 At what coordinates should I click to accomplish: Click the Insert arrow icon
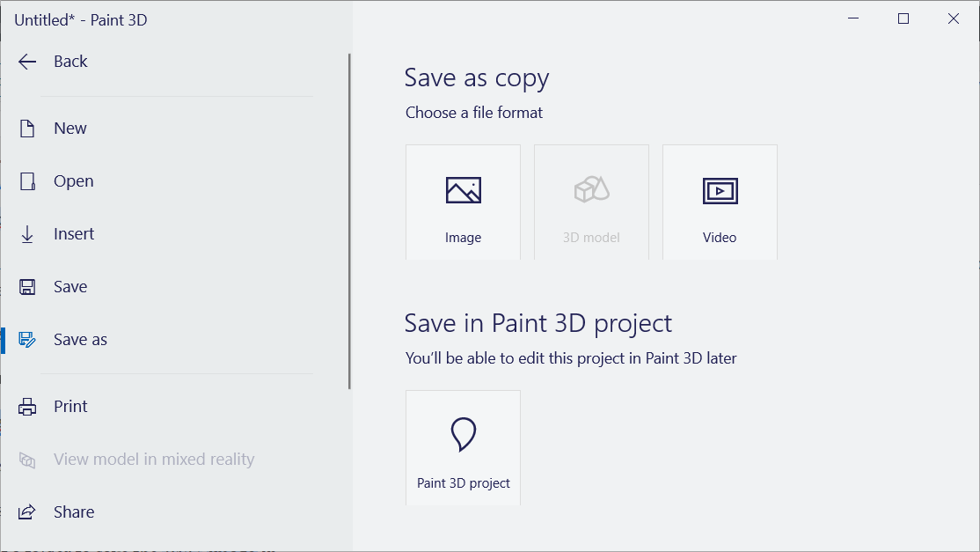[x=27, y=233]
